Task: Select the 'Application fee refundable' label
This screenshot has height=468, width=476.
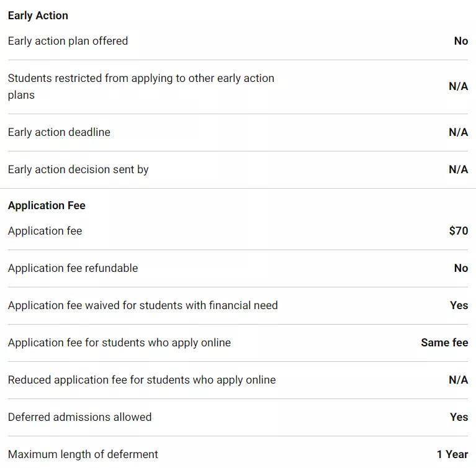Action: (73, 268)
